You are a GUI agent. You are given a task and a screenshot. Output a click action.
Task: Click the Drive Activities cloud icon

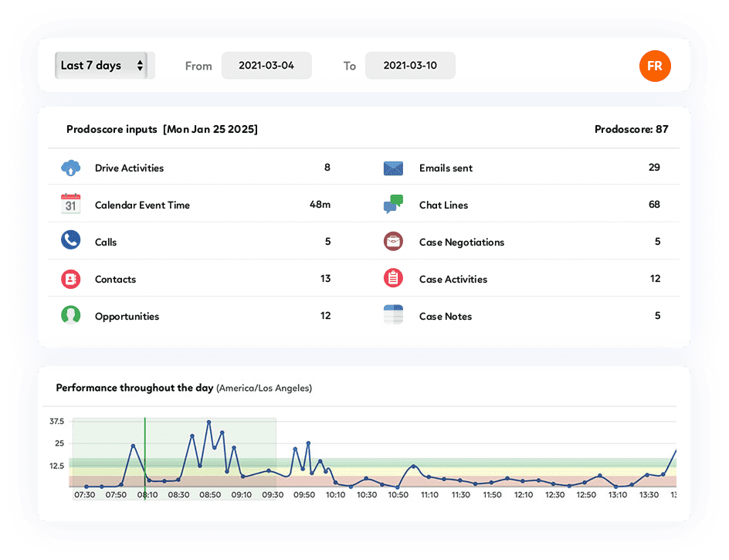71,168
